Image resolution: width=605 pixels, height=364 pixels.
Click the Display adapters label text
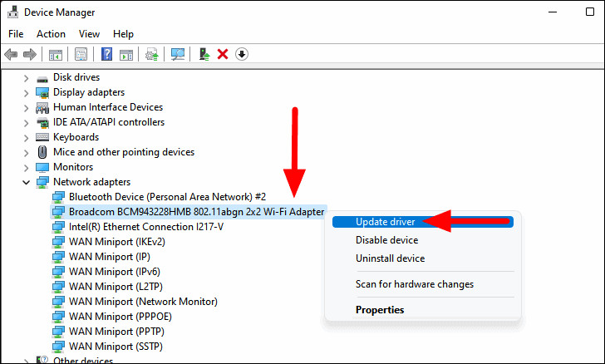(x=89, y=92)
